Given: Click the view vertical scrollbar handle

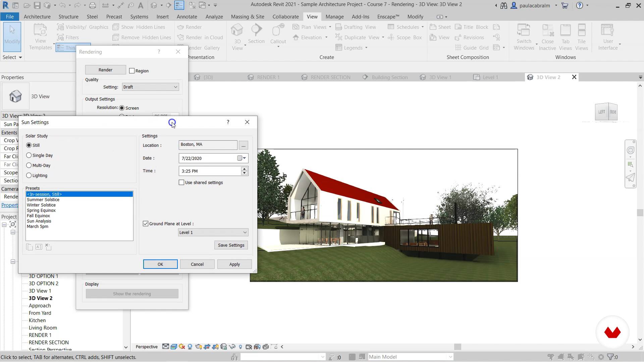Looking at the screenshot, I should tap(640, 213).
